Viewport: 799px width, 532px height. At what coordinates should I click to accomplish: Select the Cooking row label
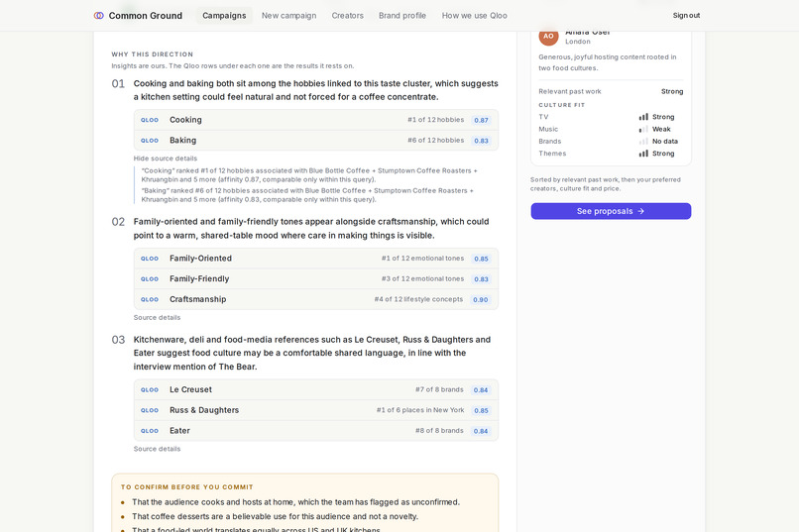tap(185, 120)
